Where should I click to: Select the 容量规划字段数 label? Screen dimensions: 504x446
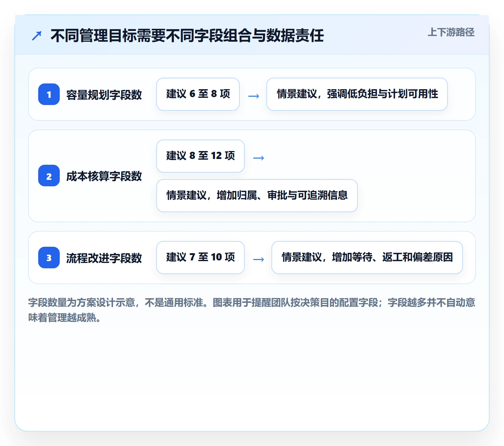coord(104,95)
